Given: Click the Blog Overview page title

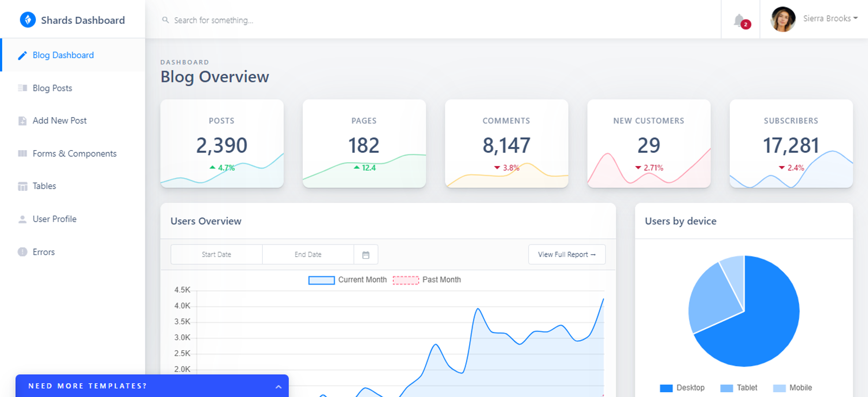Looking at the screenshot, I should [215, 77].
